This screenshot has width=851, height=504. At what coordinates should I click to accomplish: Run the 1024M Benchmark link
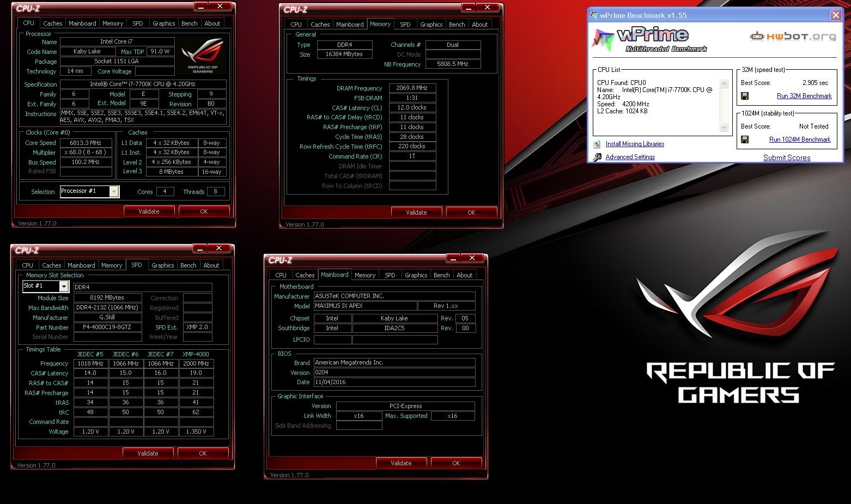click(x=800, y=139)
